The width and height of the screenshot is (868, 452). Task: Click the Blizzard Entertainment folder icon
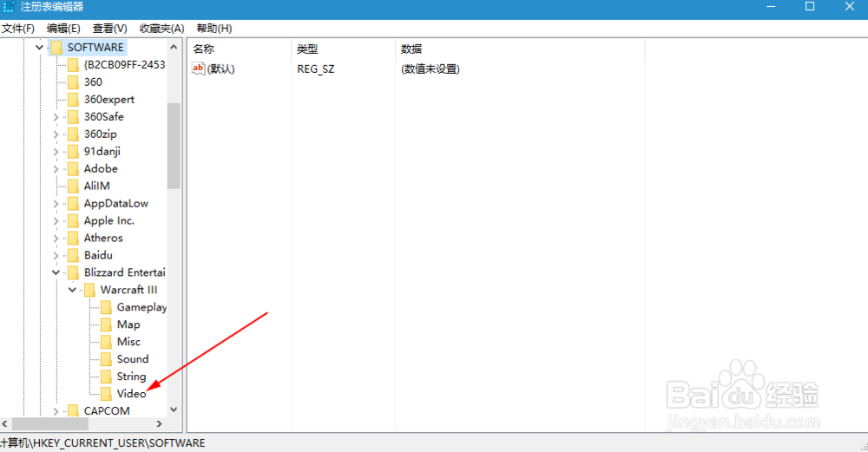point(73,272)
